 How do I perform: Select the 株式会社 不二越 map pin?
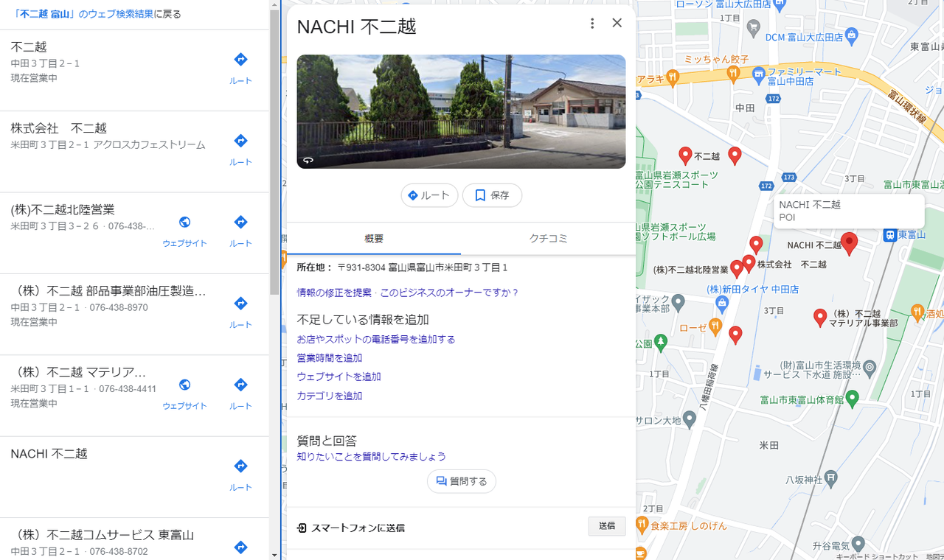pos(749,263)
